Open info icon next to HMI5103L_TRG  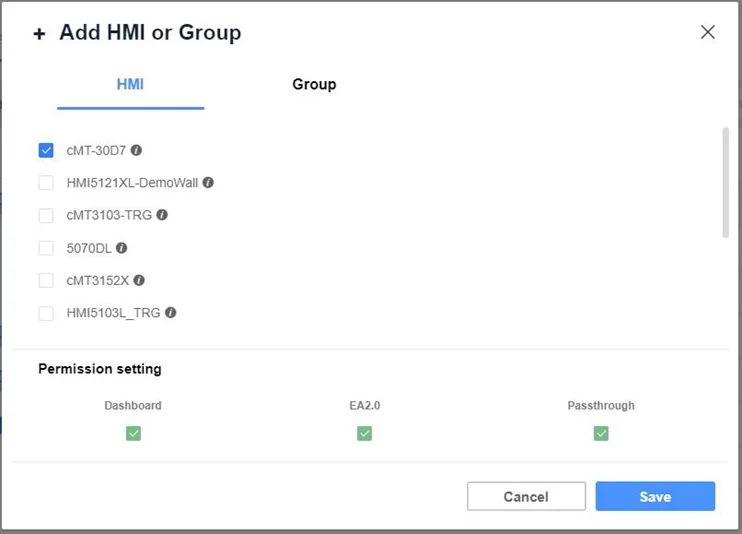(170, 312)
